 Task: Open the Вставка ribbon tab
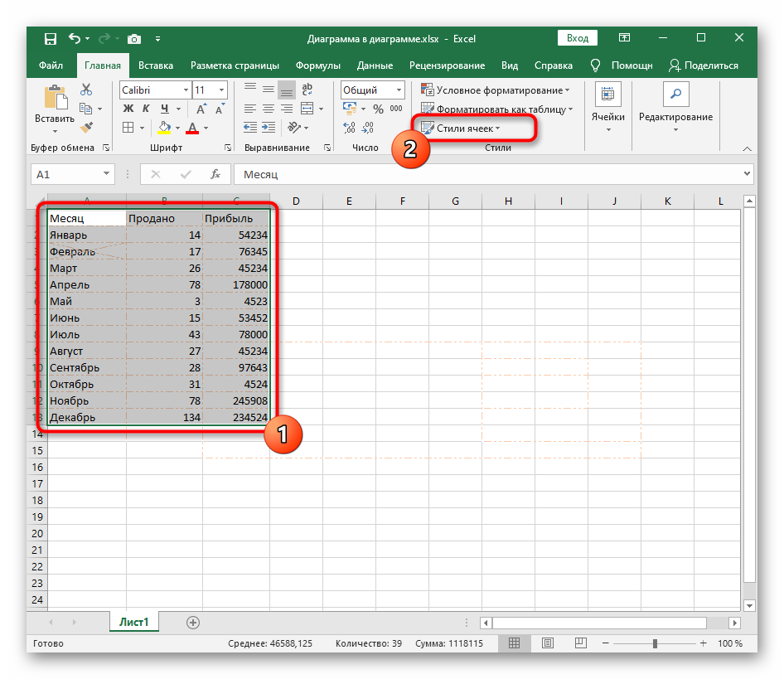(x=156, y=65)
